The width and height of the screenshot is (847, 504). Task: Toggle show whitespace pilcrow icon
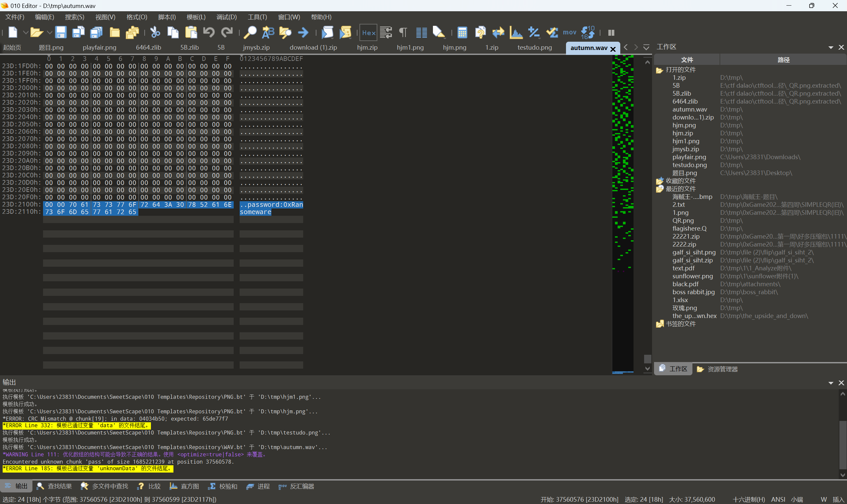pos(403,33)
